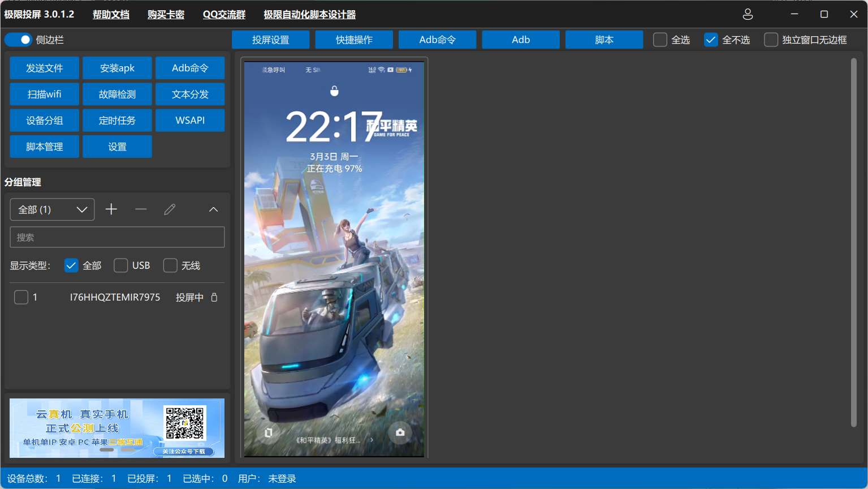
Task: Collapse the group management panel
Action: tap(213, 209)
